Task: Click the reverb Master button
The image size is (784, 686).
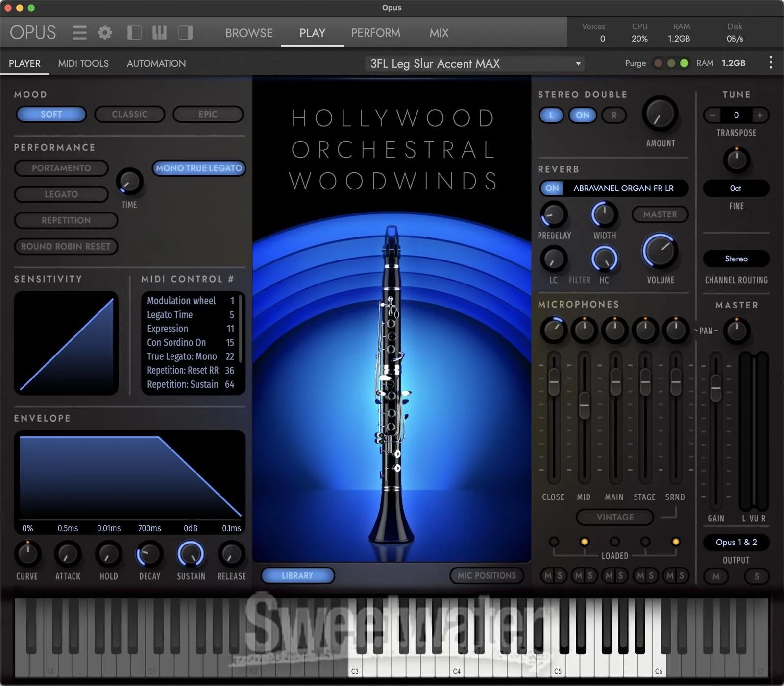Action: (x=660, y=214)
